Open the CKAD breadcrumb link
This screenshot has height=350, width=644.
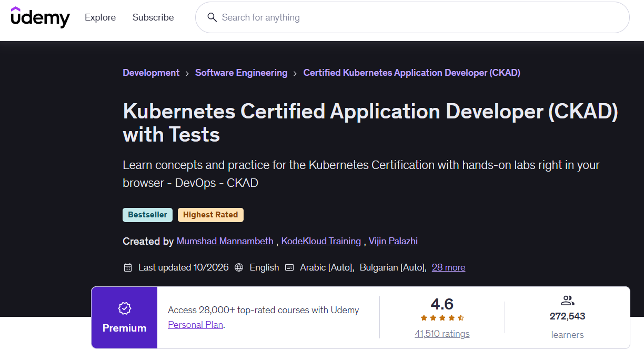pyautogui.click(x=412, y=73)
